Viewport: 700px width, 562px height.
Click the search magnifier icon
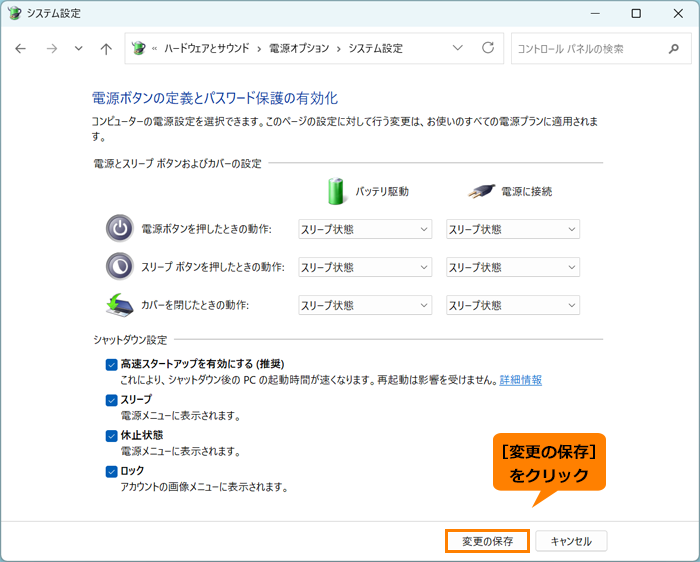[x=674, y=49]
